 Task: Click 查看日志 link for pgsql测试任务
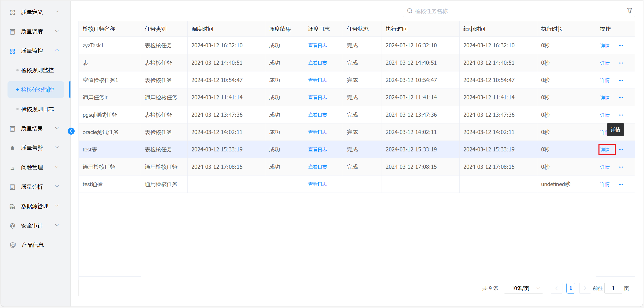[x=317, y=115]
